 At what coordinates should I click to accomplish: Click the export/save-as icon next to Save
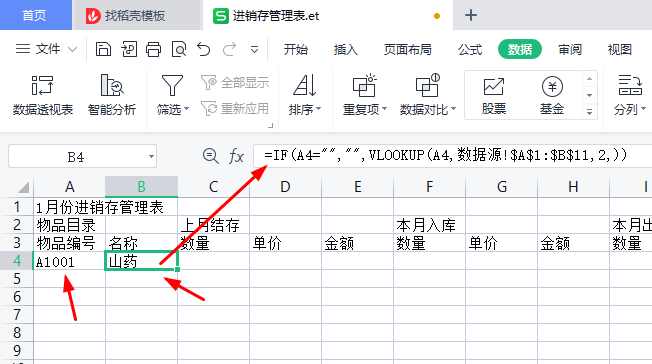[x=129, y=49]
